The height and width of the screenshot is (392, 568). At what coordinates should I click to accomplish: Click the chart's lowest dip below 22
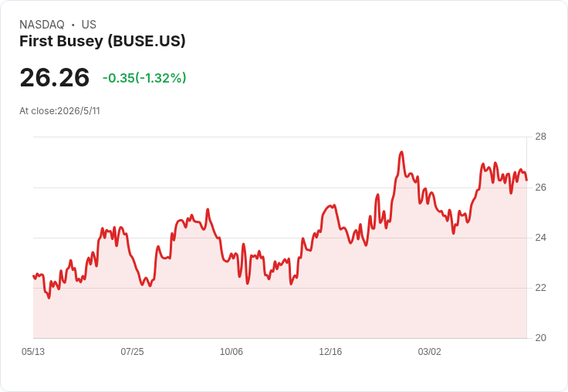pyautogui.click(x=49, y=297)
